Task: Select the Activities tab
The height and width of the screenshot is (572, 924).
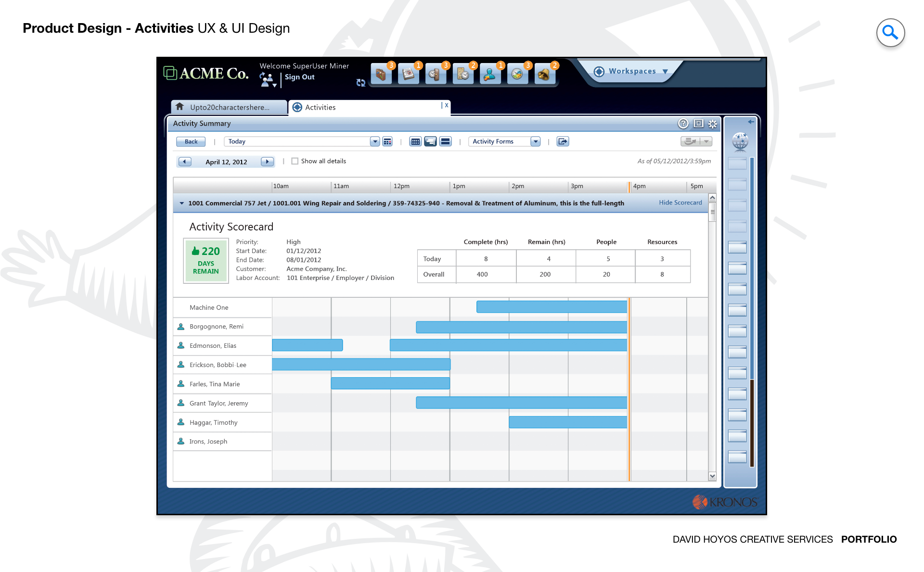Action: [x=369, y=107]
